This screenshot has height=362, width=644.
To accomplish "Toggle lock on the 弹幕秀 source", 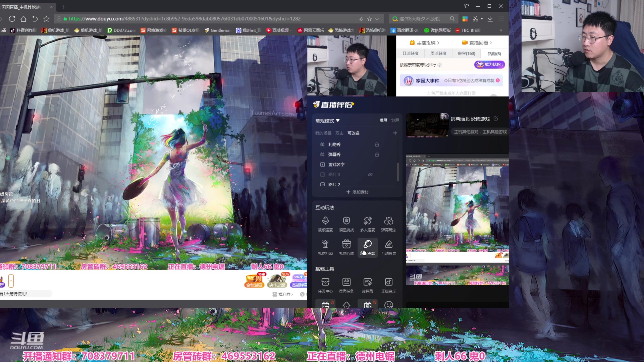I will coord(377,155).
